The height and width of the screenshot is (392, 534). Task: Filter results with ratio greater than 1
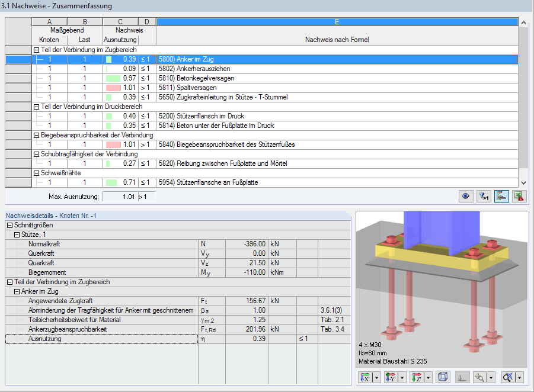(484, 197)
